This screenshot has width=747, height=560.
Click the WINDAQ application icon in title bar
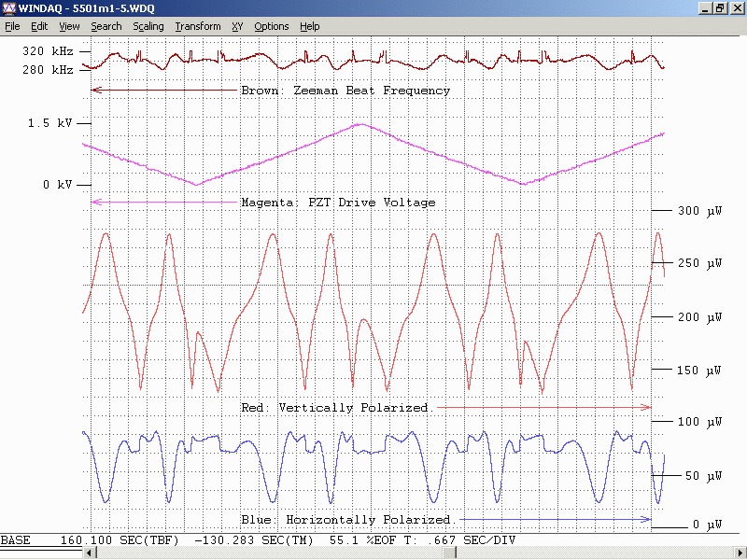pos(8,7)
